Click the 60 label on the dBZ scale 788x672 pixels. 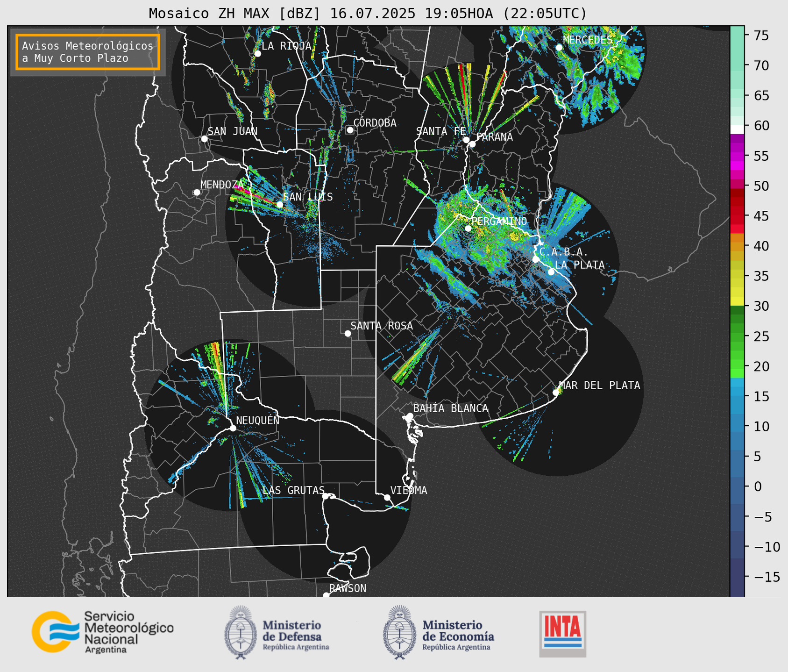pos(761,126)
